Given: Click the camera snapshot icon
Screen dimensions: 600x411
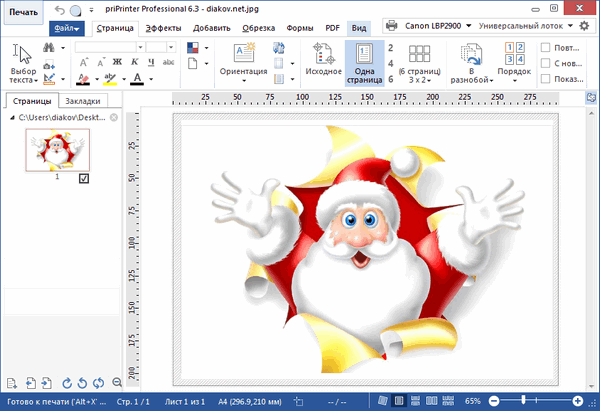Looking at the screenshot, I should click(x=49, y=64).
